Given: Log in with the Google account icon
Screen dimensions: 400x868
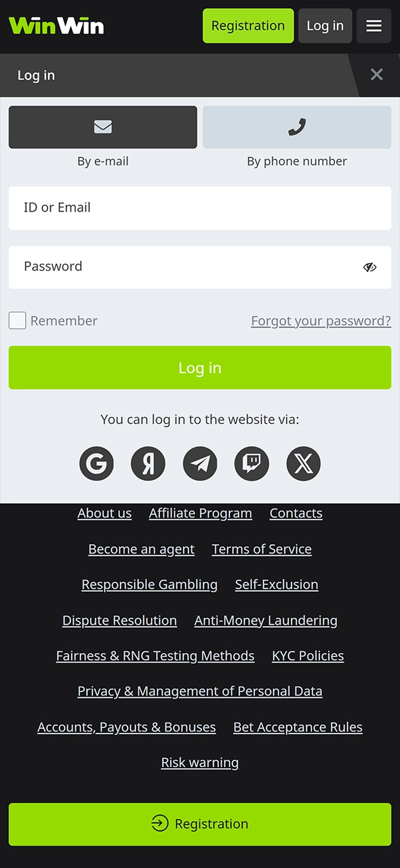Looking at the screenshot, I should 96,463.
